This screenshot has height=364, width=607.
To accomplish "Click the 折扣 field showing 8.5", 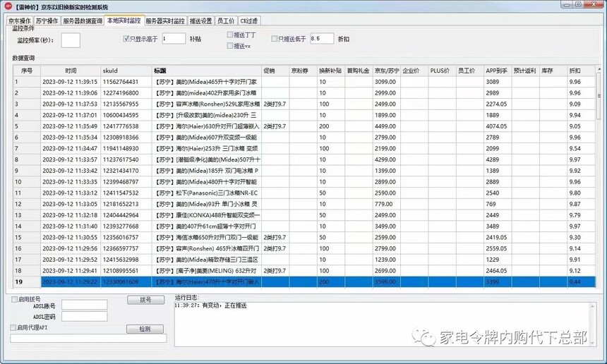I will (322, 39).
